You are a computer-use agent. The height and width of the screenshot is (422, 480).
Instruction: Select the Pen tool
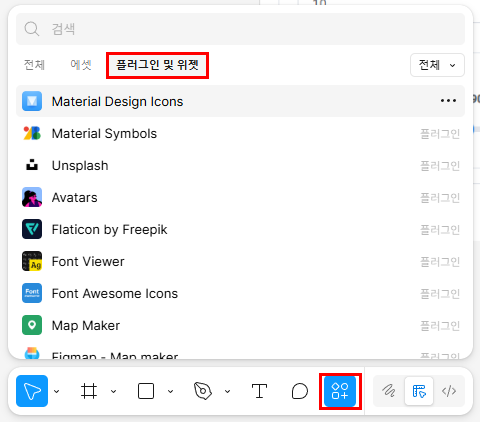click(x=203, y=391)
